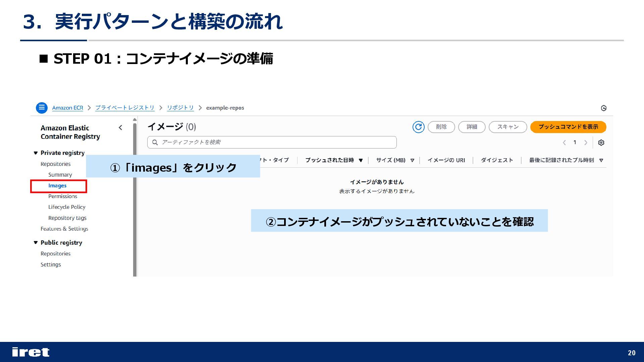This screenshot has width=644, height=362.
Task: Open Settings under Public registry
Action: tap(51, 264)
